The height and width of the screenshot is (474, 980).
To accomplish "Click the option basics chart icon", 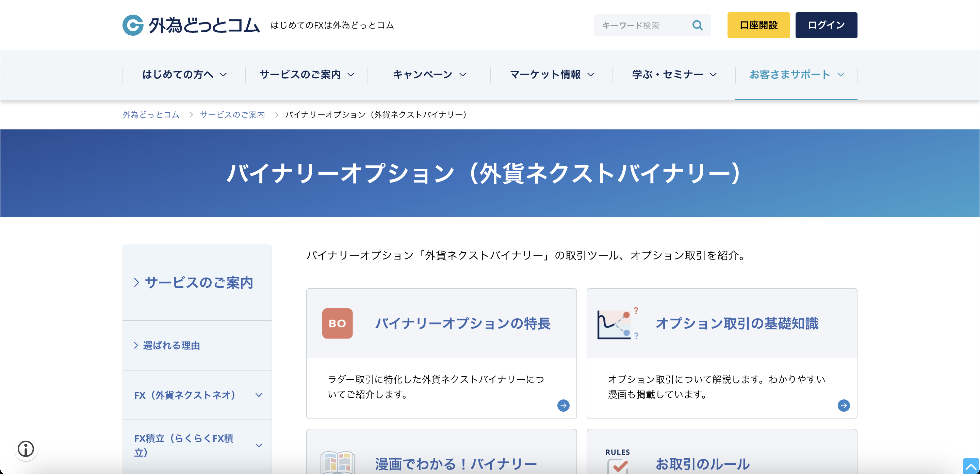I will point(618,323).
